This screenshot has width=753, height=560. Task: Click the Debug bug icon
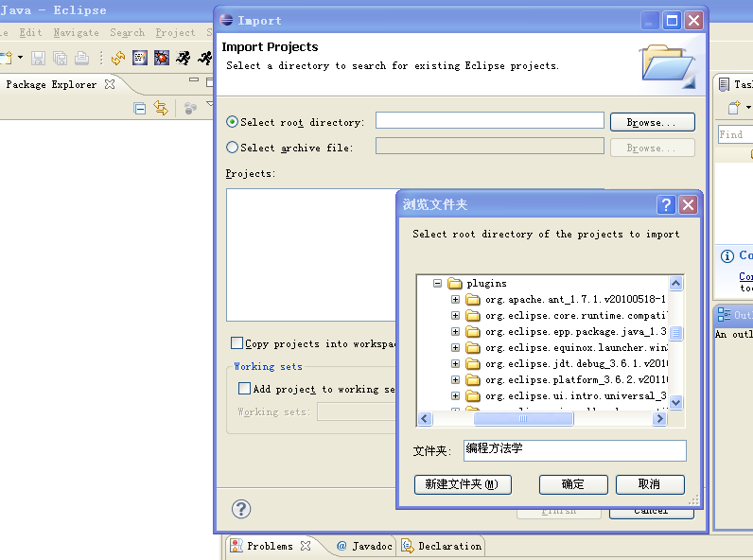[162, 58]
